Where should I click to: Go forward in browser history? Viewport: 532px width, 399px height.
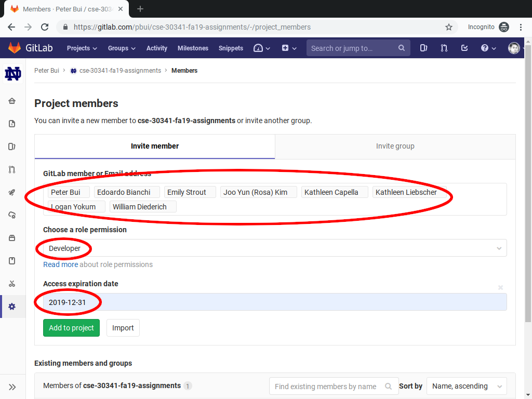[x=28, y=27]
